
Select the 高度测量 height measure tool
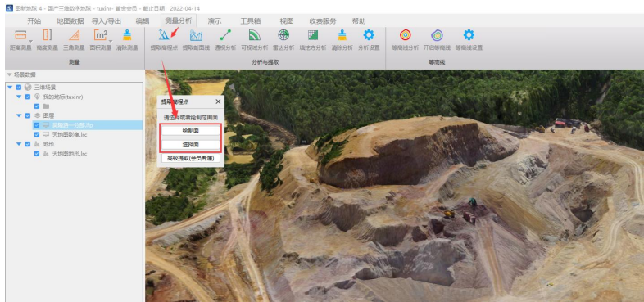pyautogui.click(x=48, y=40)
